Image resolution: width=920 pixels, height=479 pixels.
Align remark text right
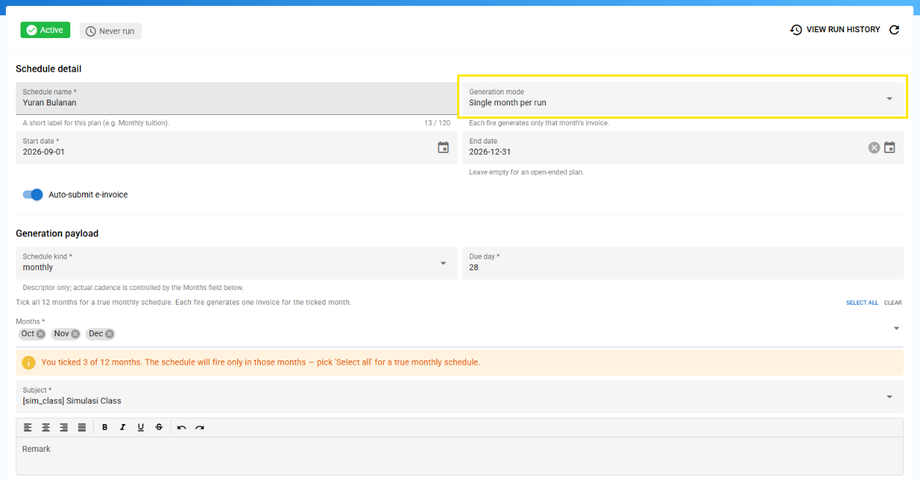tap(64, 427)
